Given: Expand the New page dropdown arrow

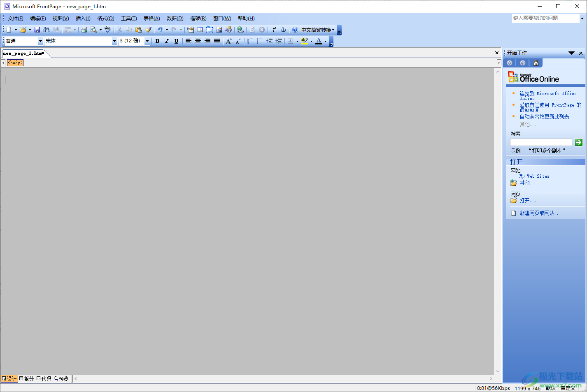Looking at the screenshot, I should pos(16,30).
